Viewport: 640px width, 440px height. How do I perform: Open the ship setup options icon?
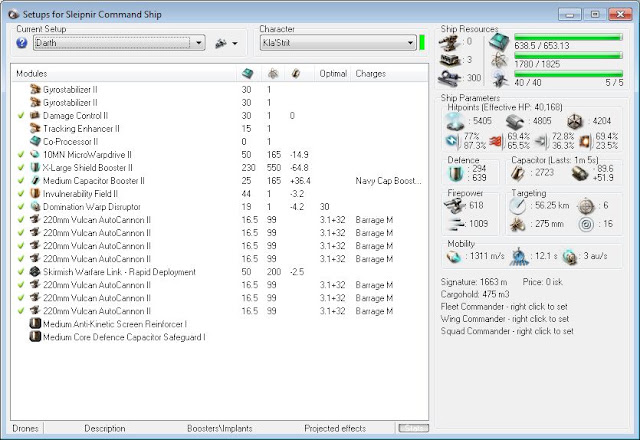point(221,43)
